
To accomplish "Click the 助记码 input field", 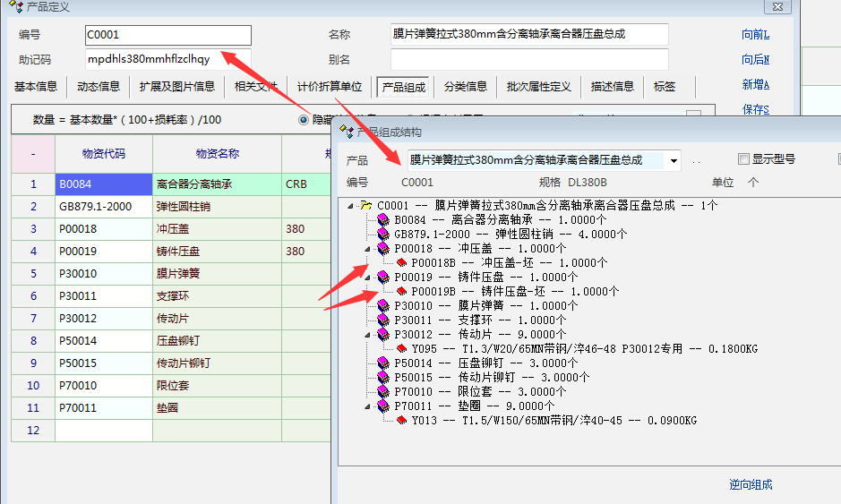I will tap(168, 60).
